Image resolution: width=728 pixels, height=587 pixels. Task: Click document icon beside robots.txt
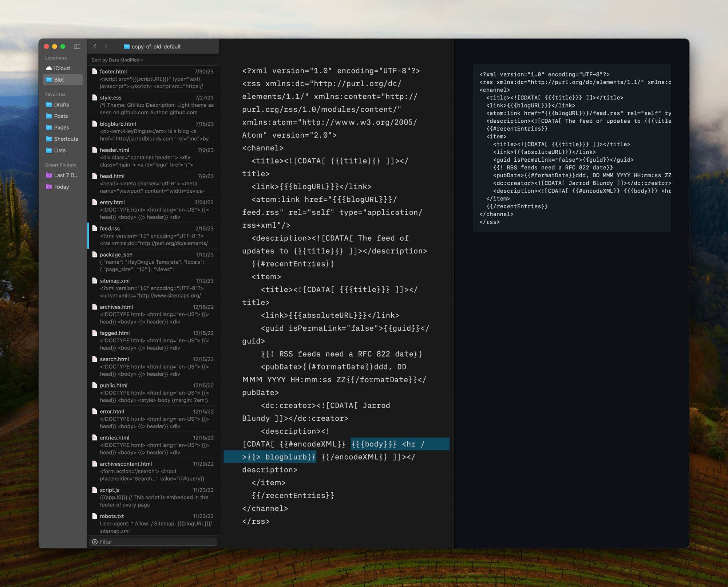[95, 516]
